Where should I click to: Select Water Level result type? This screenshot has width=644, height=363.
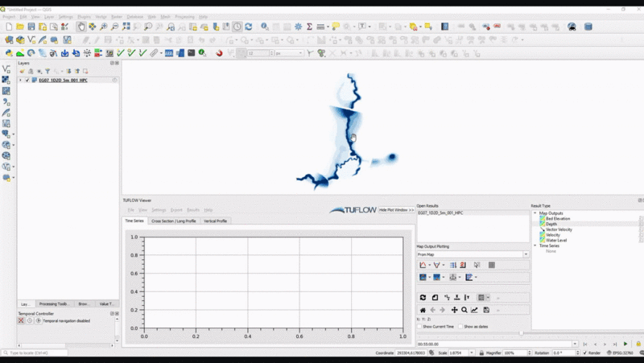(x=556, y=240)
